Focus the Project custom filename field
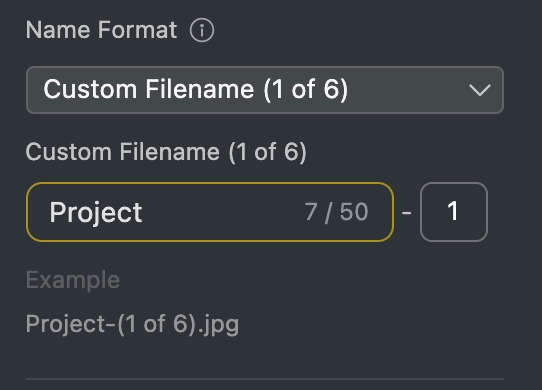Image resolution: width=542 pixels, height=390 pixels. [x=210, y=212]
